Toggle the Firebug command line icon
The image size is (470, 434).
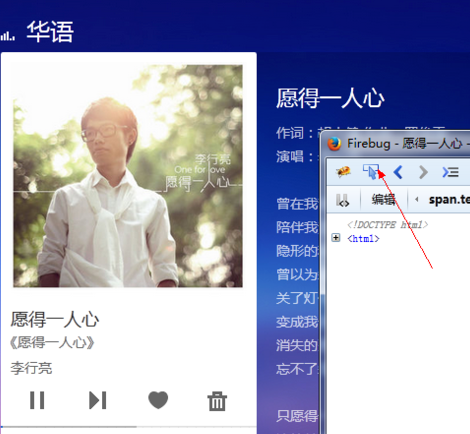450,172
